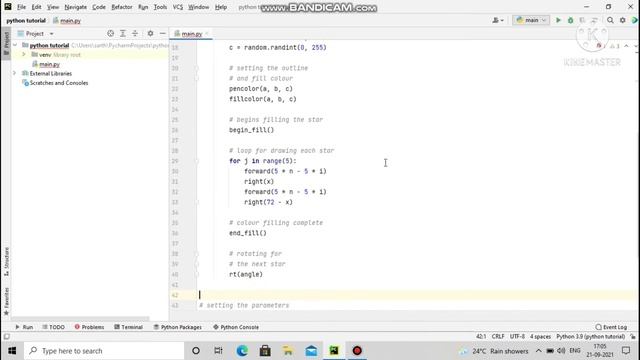Toggle the Project side tab
640x360 pixels.
tap(6, 43)
